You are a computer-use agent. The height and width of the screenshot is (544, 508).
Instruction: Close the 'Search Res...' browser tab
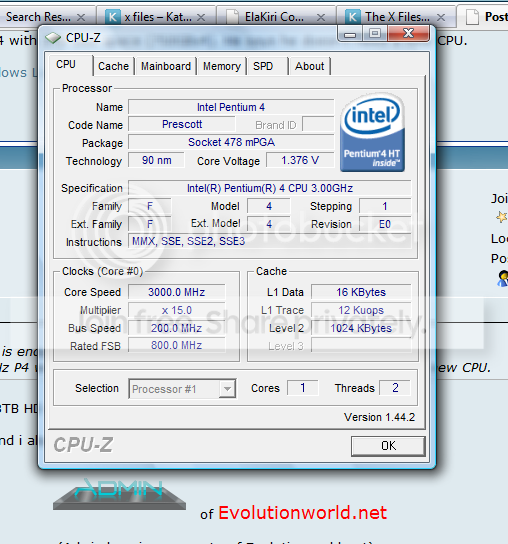81,17
